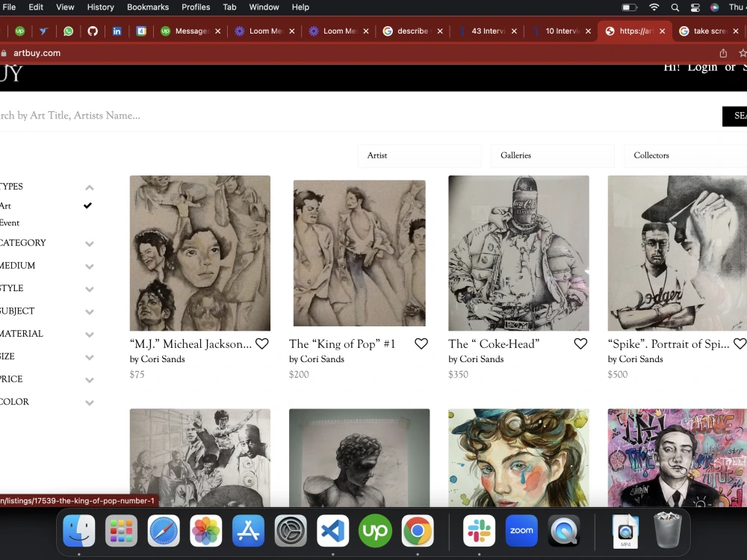The width and height of the screenshot is (747, 560).
Task: Switch to the "43 Intervi" tab
Action: click(x=486, y=31)
